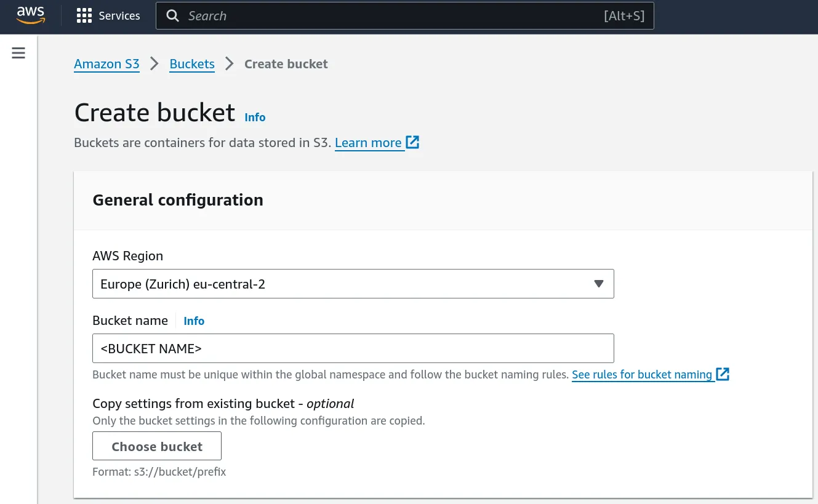Viewport: 818px width, 504px height.
Task: Open See rules for bucket naming link
Action: coord(642,374)
